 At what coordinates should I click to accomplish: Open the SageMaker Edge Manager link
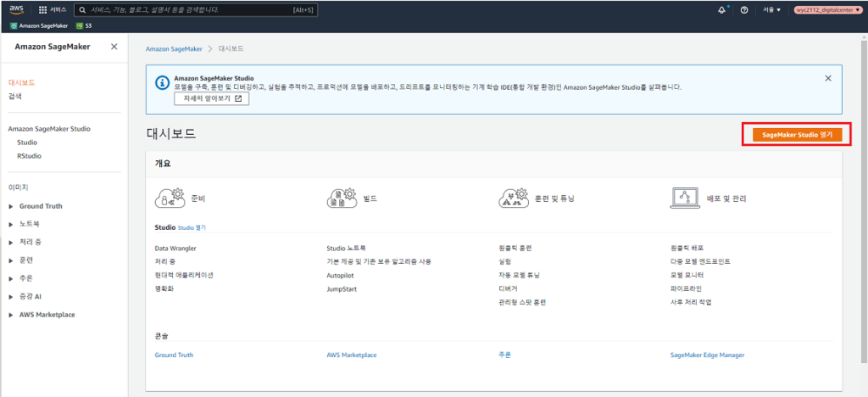pyautogui.click(x=707, y=355)
